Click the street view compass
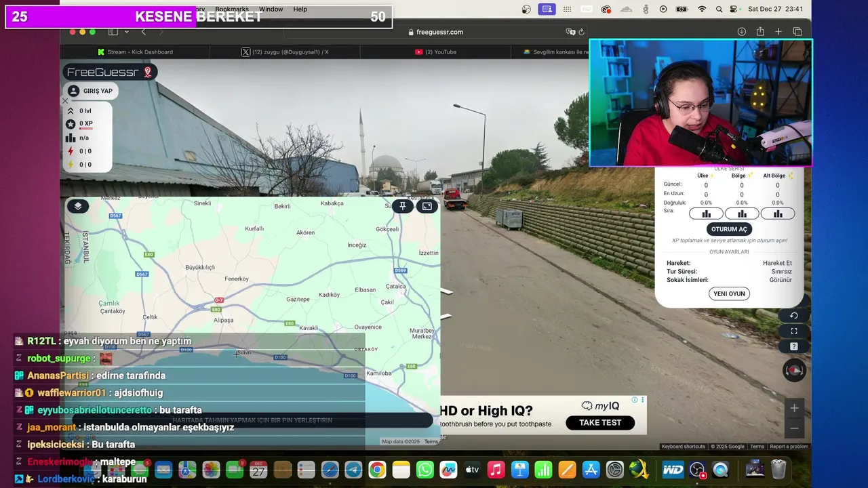The width and height of the screenshot is (868, 488). coord(794,370)
